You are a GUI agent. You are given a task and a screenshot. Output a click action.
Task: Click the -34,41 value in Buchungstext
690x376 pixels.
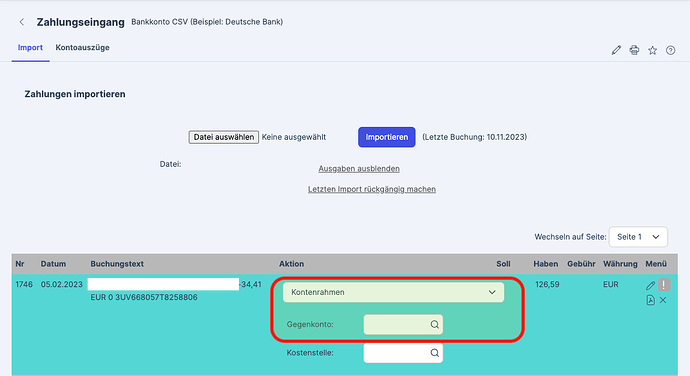click(x=250, y=285)
